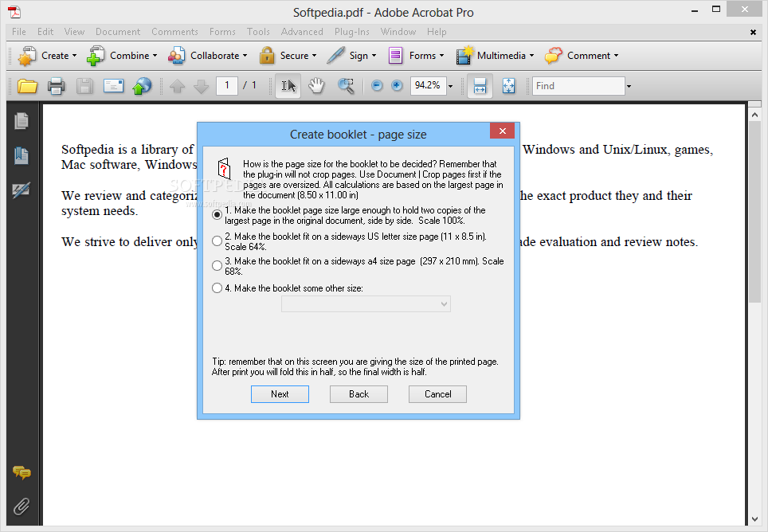Open the zoom percentage dropdown arrow
This screenshot has height=532, width=768.
(x=451, y=87)
